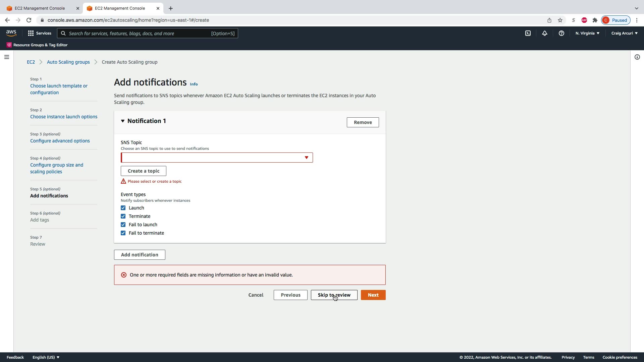Click into the AWS services search field
Image resolution: width=644 pixels, height=362 pixels.
tap(138, 33)
